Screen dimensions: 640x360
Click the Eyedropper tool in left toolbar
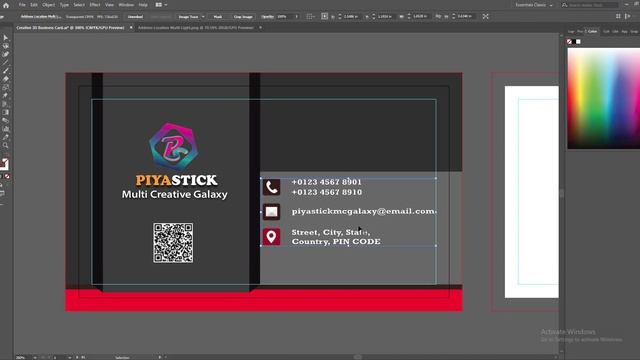pyautogui.click(x=5, y=137)
